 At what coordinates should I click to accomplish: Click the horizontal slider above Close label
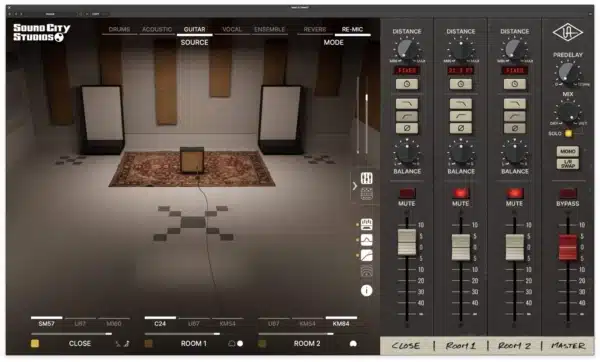(x=72, y=334)
